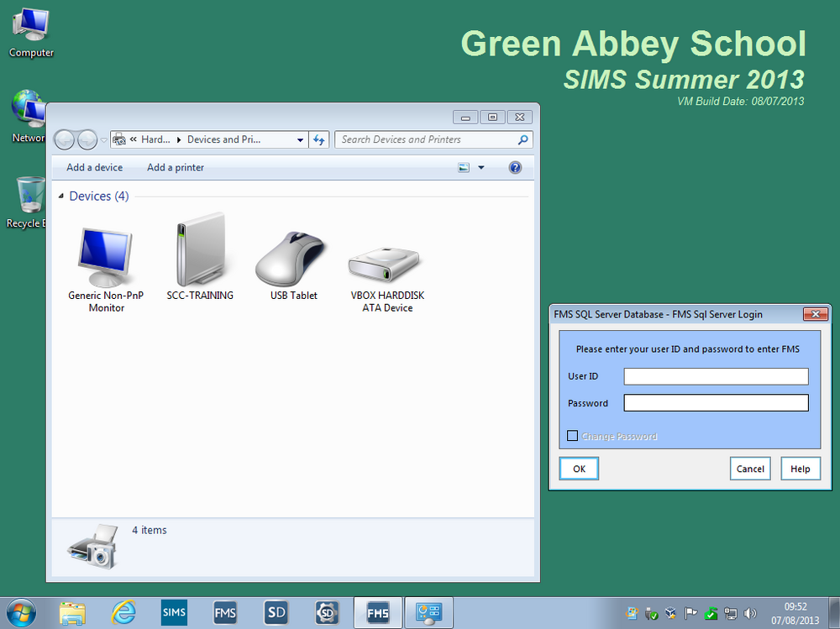This screenshot has width=840, height=629.
Task: Click the volume speaker tray icon
Action: (x=750, y=613)
